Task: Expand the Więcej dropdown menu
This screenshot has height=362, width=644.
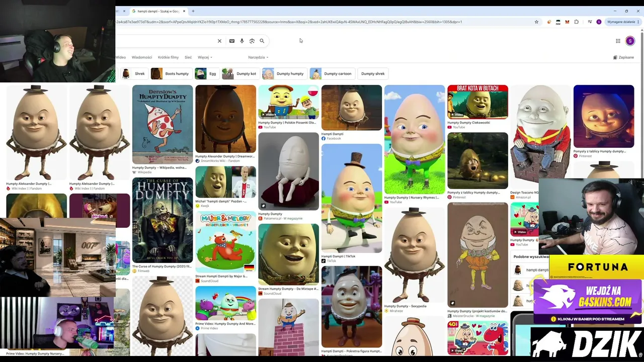Action: coord(205,57)
